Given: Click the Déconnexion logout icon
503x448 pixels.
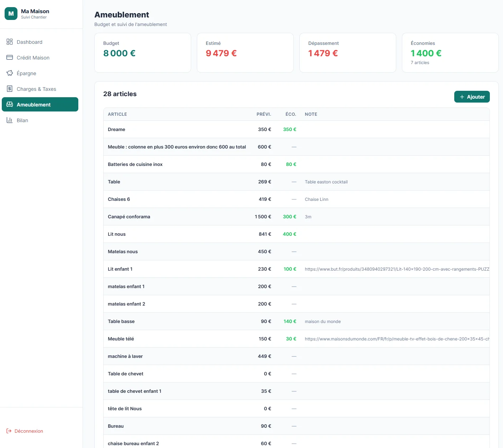Looking at the screenshot, I should coord(9,431).
